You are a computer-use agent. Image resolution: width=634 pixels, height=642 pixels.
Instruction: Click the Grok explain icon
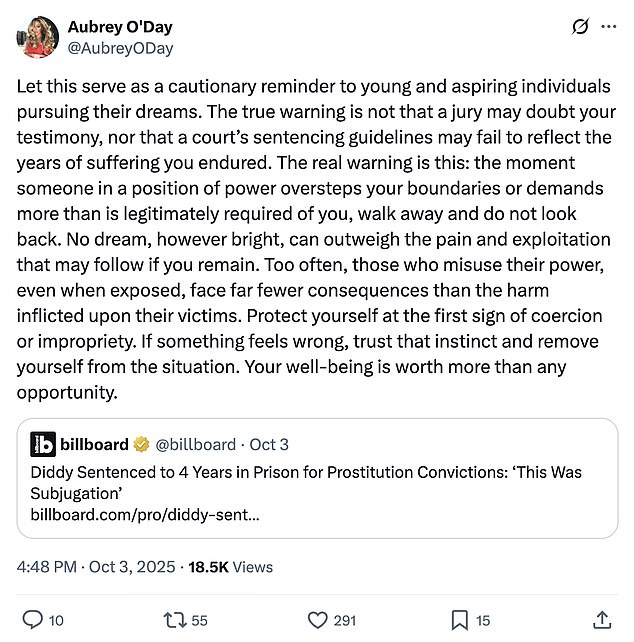[x=580, y=27]
